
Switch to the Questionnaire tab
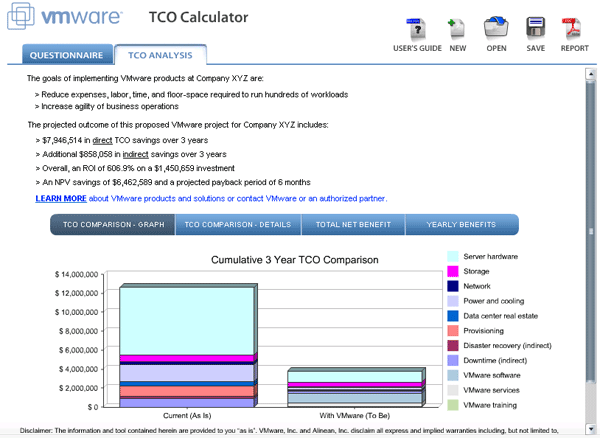tap(67, 55)
